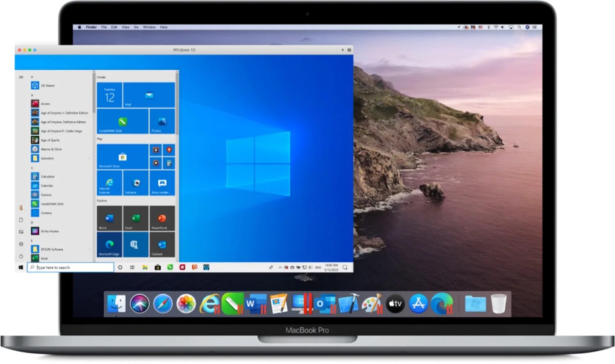Open the Go menu in menu bar

(x=136, y=27)
